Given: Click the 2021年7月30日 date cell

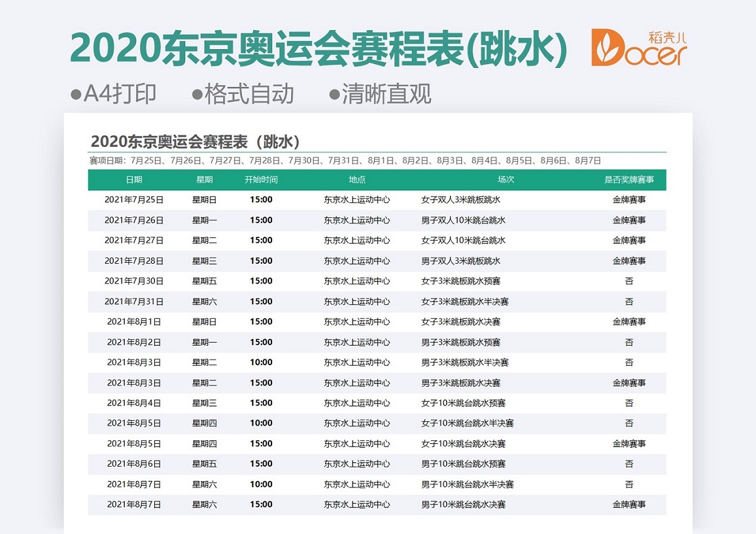Looking at the screenshot, I should (x=134, y=281).
